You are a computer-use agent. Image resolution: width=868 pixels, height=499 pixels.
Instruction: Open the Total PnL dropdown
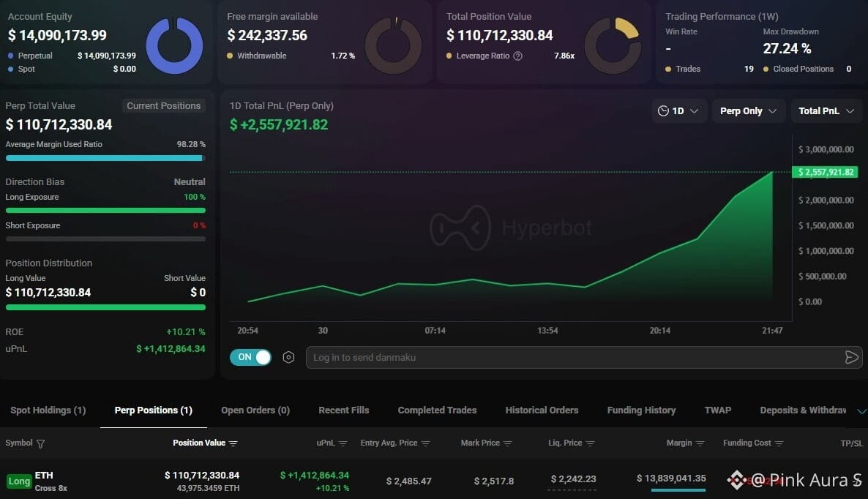click(x=826, y=110)
